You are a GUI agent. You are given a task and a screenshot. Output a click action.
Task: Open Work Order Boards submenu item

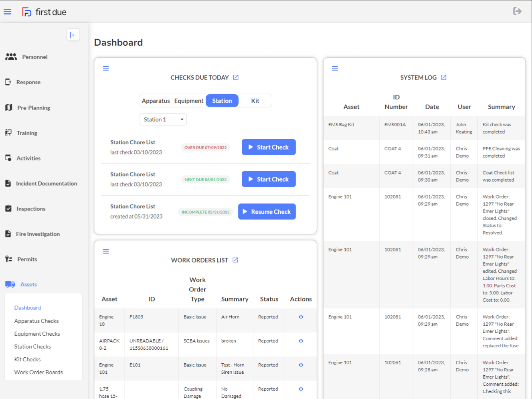coord(38,372)
